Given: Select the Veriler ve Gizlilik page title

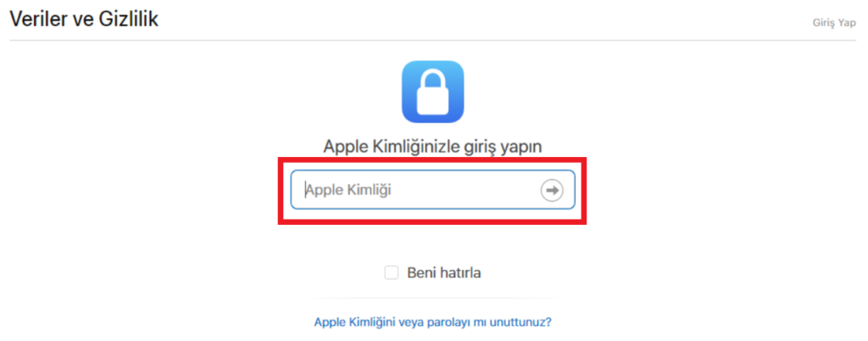Looking at the screenshot, I should click(84, 19).
